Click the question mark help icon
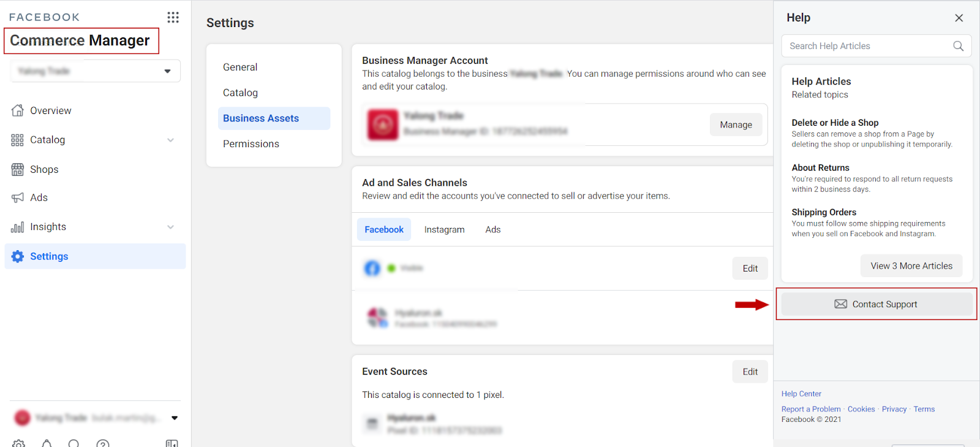 point(103,443)
